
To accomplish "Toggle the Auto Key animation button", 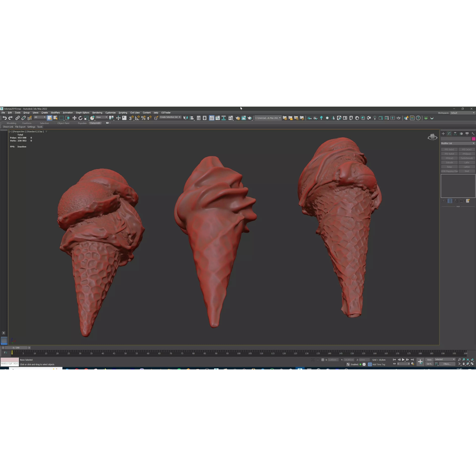I will click(x=429, y=359).
